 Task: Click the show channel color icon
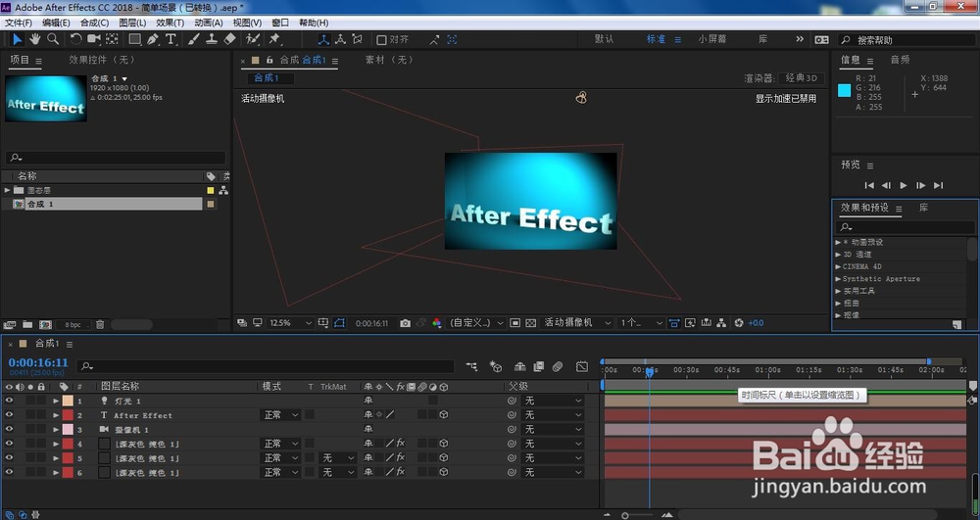click(437, 323)
